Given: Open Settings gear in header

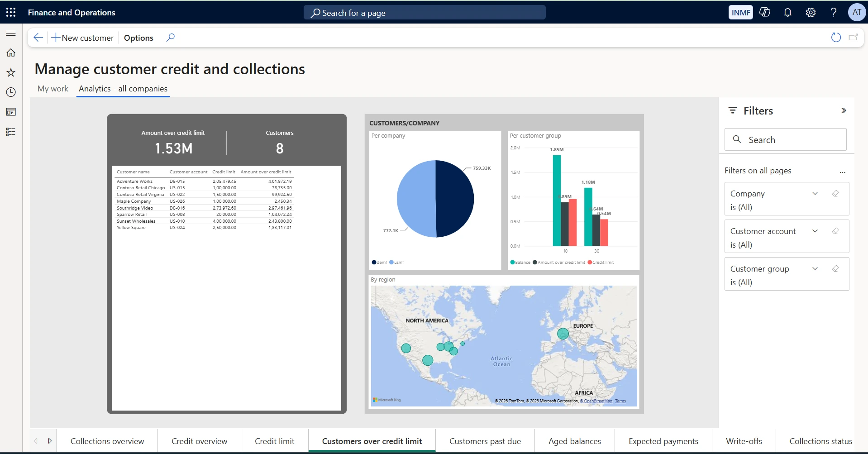Looking at the screenshot, I should pyautogui.click(x=811, y=12).
